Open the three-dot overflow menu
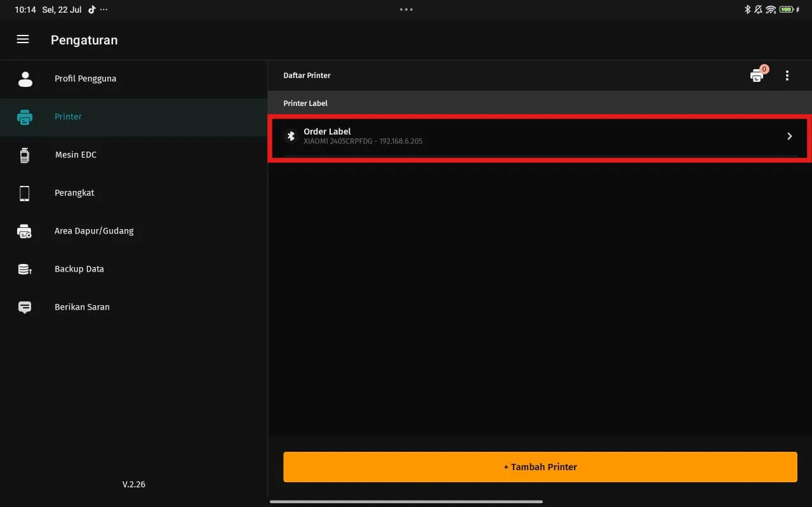Screen dimensions: 812x507 point(787,76)
